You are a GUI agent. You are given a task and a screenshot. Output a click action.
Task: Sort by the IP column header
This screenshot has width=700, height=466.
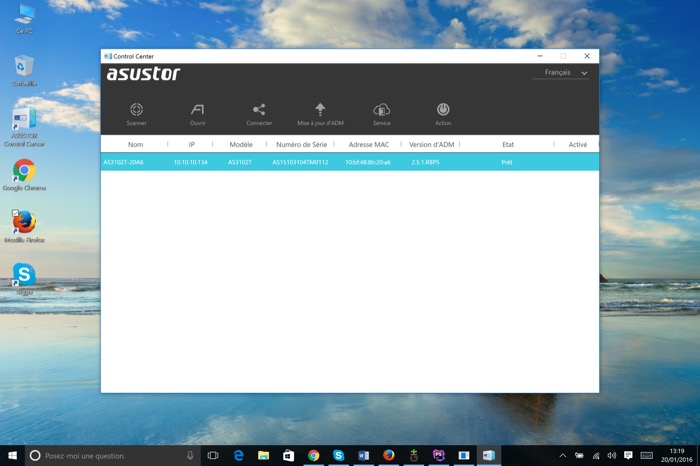coord(191,145)
